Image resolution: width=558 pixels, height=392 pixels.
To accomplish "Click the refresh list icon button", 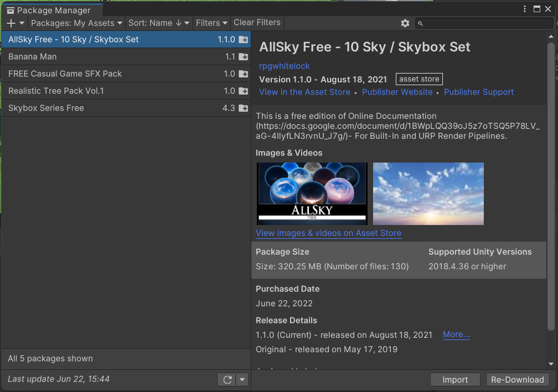I will click(228, 380).
